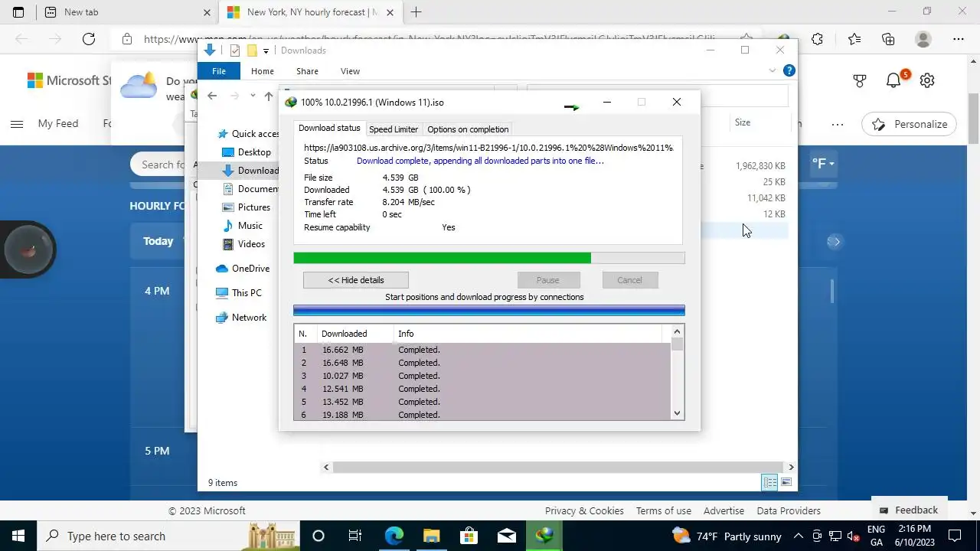The width and height of the screenshot is (980, 551).
Task: Click the Personalize button on MSN
Action: point(910,124)
